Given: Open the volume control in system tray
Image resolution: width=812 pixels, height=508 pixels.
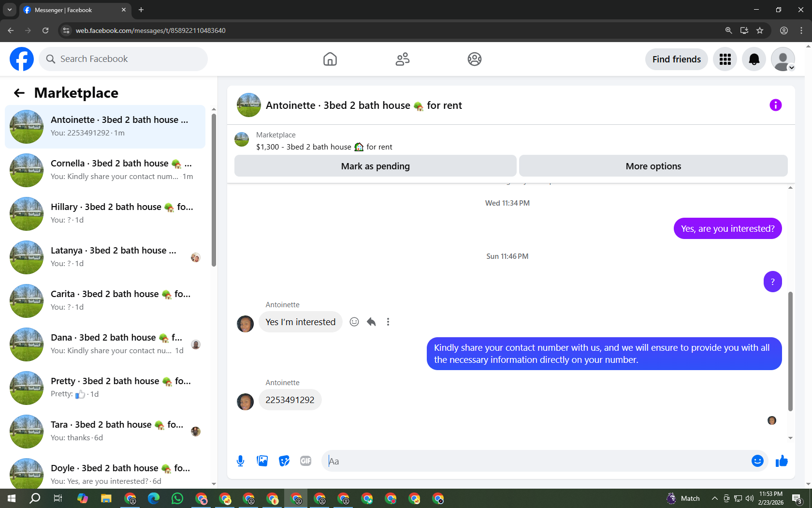Looking at the screenshot, I should [750, 498].
